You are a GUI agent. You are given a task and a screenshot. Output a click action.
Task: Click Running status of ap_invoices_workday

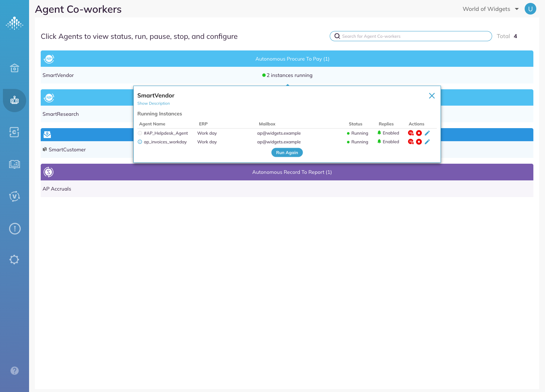[358, 142]
